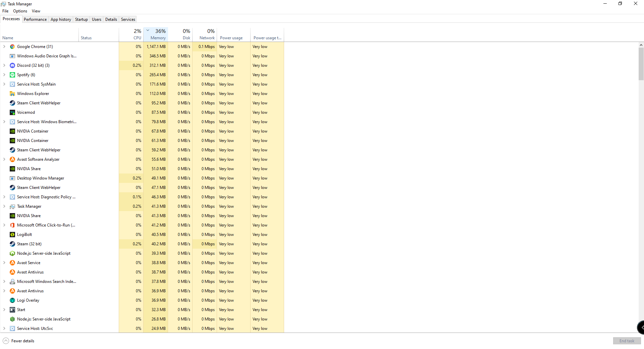Expand the Avast Software Analyzer row
Screen dimensions: 644x349
click(x=4, y=159)
